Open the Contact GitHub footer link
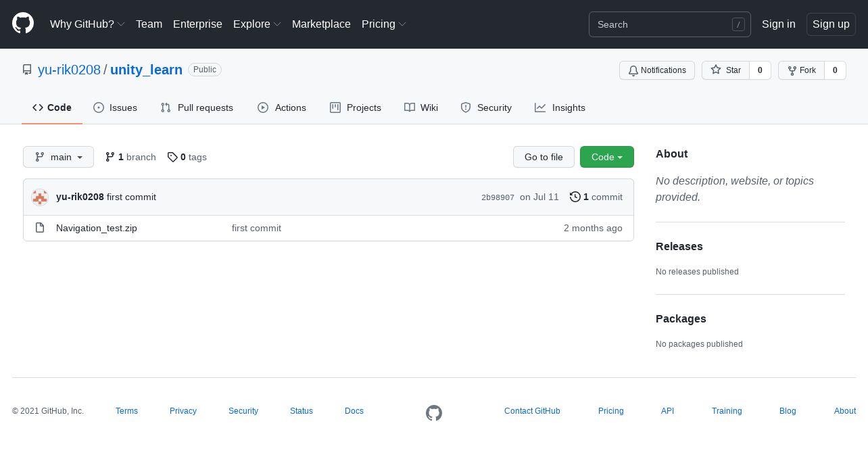 pyautogui.click(x=532, y=411)
